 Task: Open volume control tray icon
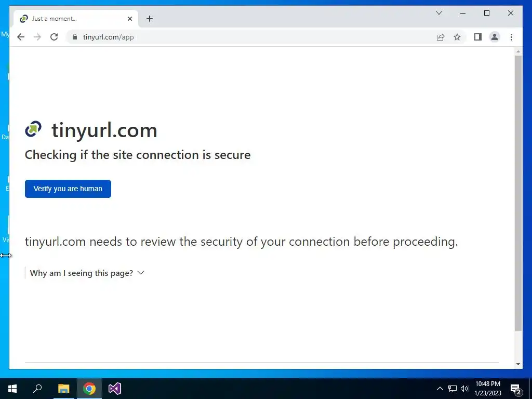point(464,389)
